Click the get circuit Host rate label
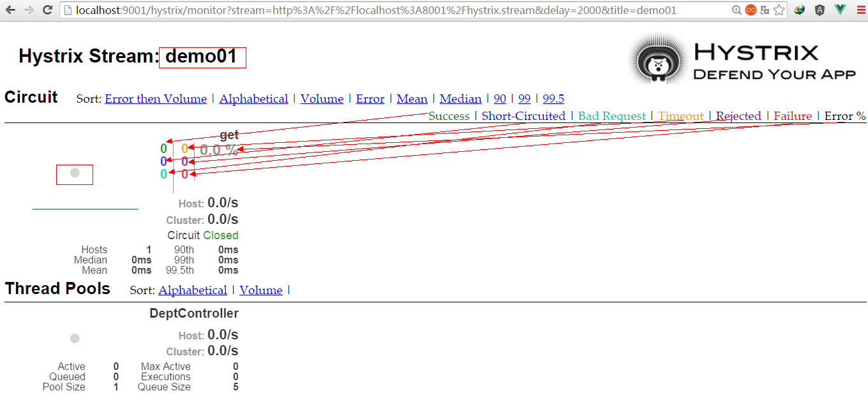Screen dimensions: 868x407 pyautogui.click(x=191, y=204)
